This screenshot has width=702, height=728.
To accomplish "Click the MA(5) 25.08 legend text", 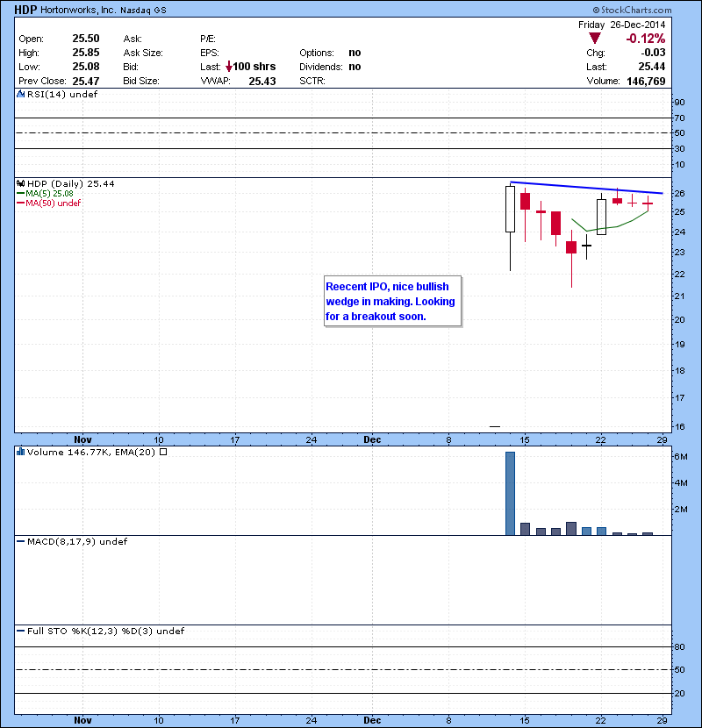I will [49, 194].
